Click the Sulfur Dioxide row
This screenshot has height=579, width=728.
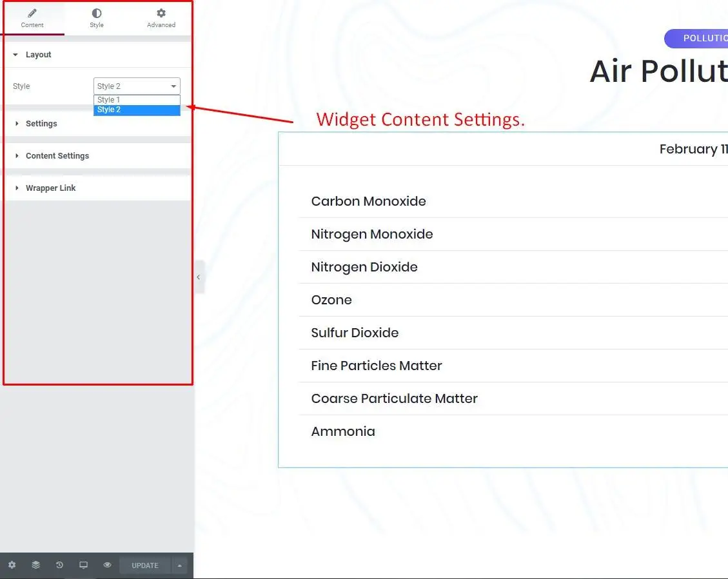click(x=513, y=333)
